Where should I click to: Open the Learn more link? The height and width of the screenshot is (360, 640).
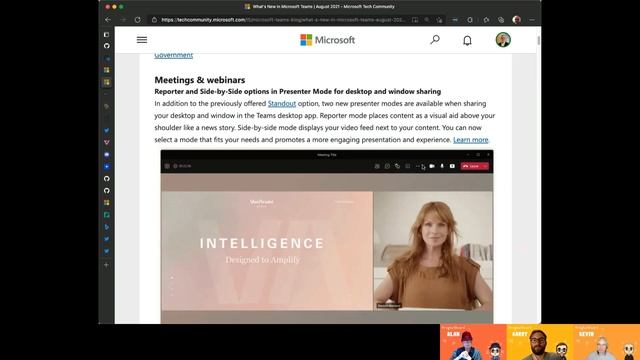pos(471,140)
